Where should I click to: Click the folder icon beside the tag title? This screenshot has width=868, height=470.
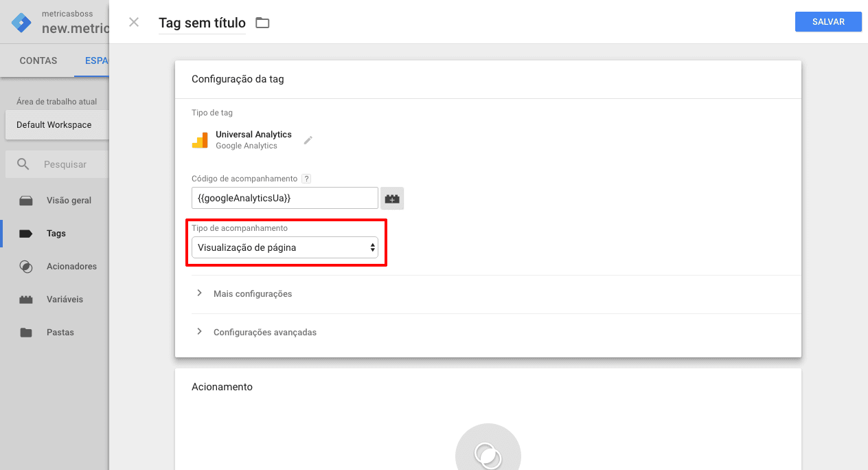tap(262, 22)
